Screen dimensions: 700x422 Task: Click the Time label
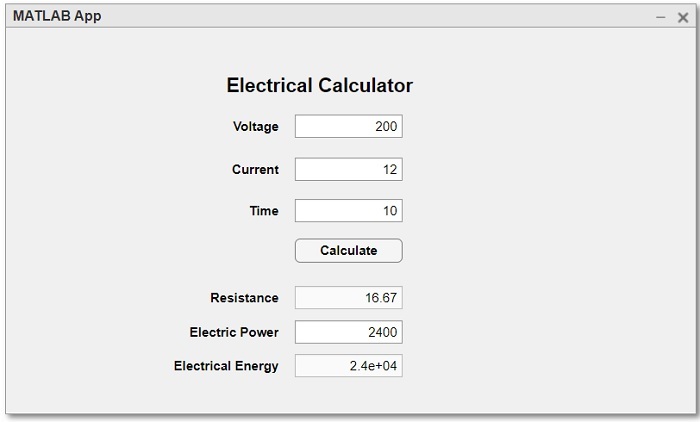(x=264, y=211)
